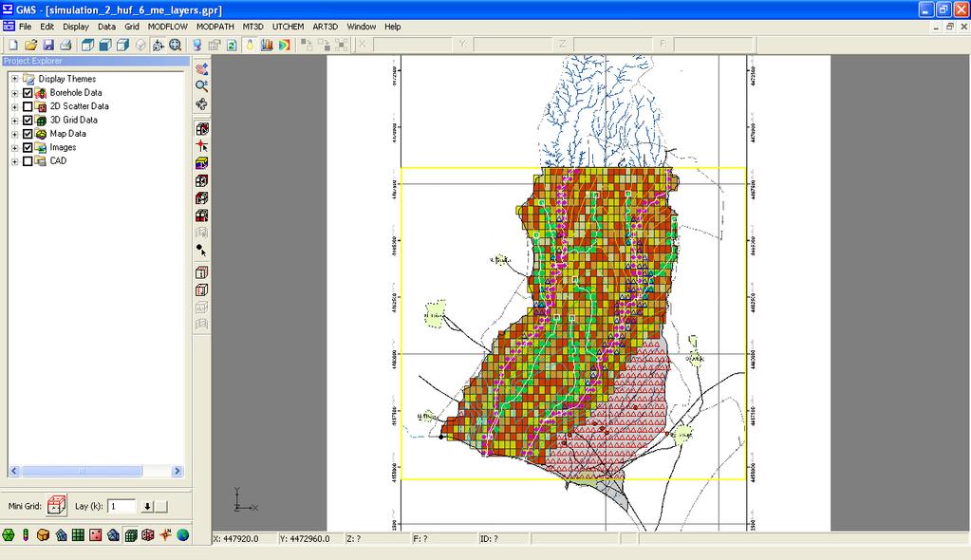Switch to the 3D Scatter Point module icon

coord(148,534)
